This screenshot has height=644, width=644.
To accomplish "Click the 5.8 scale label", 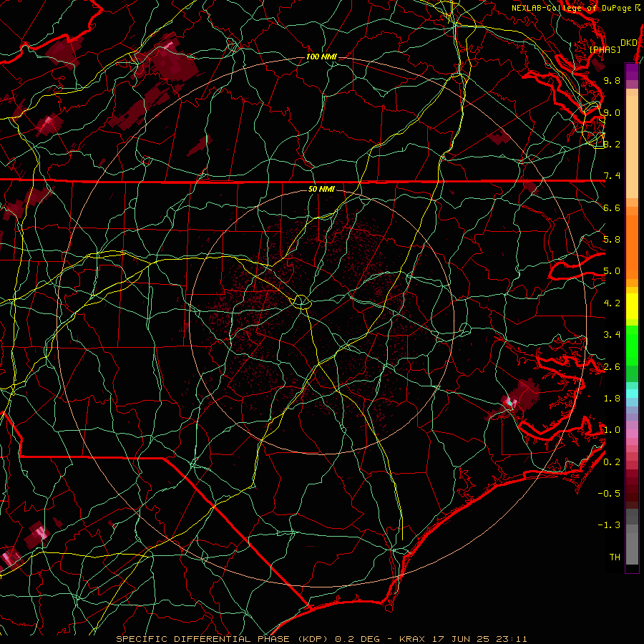I will click(x=612, y=240).
